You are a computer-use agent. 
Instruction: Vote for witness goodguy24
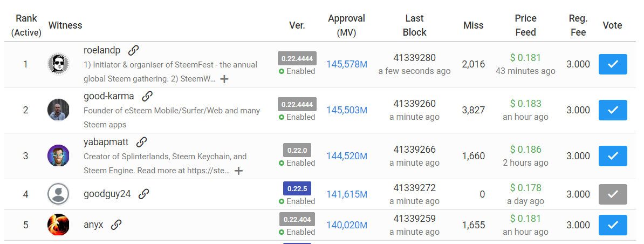[x=612, y=194]
